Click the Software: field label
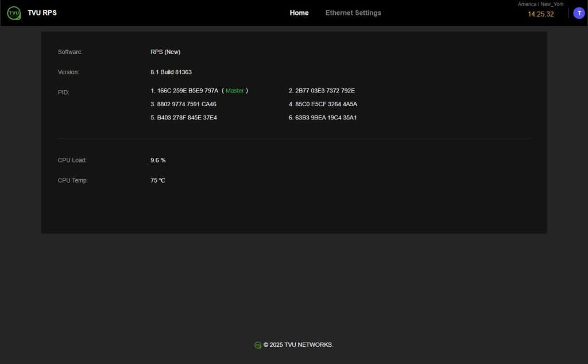The height and width of the screenshot is (364, 588). 70,52
